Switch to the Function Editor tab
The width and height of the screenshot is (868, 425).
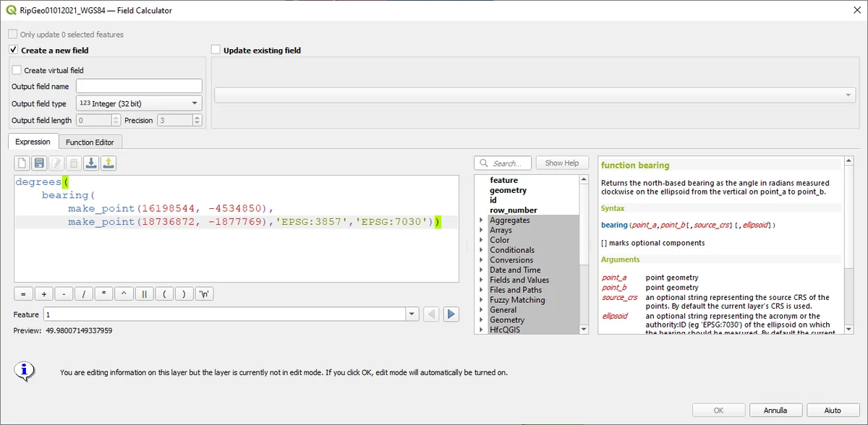90,142
